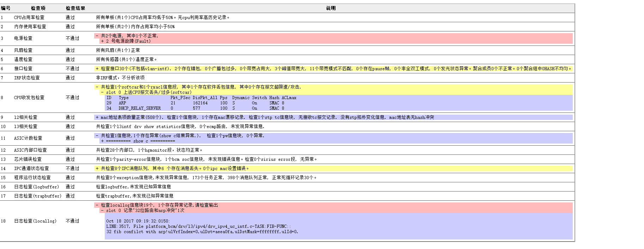Image resolution: width=644 pixels, height=249 pixels.
Task: Click the '检查结果' column header
Action: click(75, 8)
